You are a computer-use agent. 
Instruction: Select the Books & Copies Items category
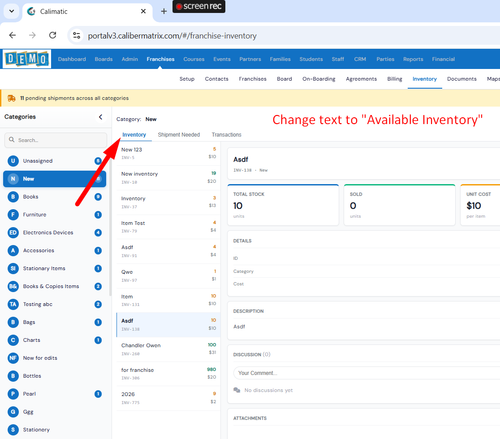55,286
